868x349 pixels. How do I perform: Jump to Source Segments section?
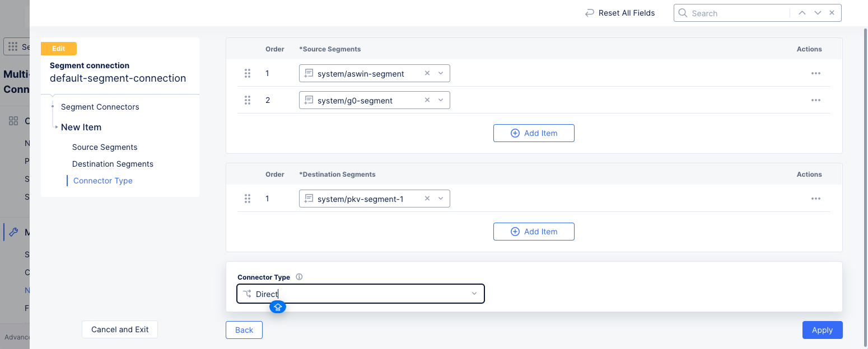pos(105,147)
